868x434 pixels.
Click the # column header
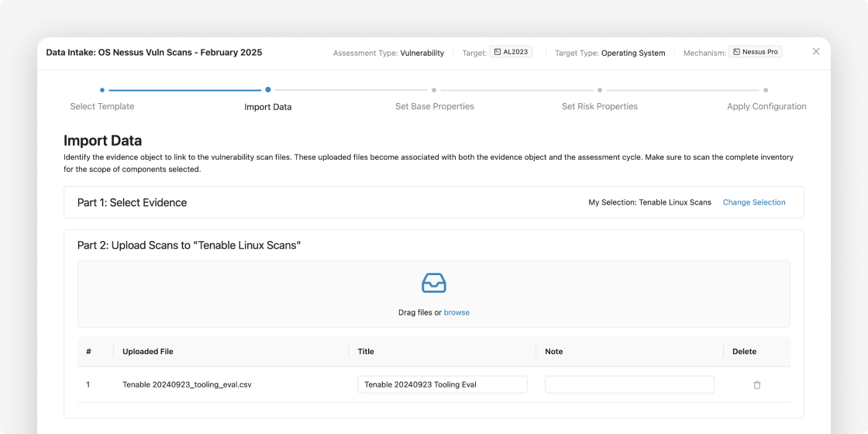(x=88, y=352)
